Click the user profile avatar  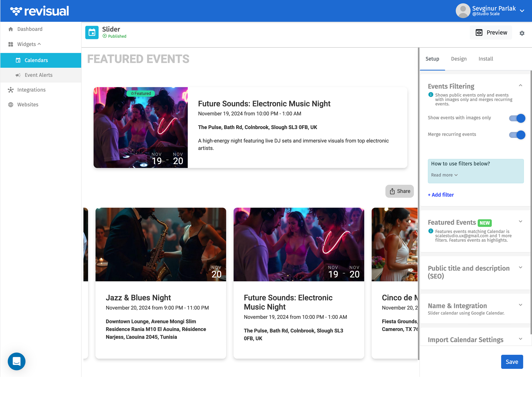coord(463,11)
